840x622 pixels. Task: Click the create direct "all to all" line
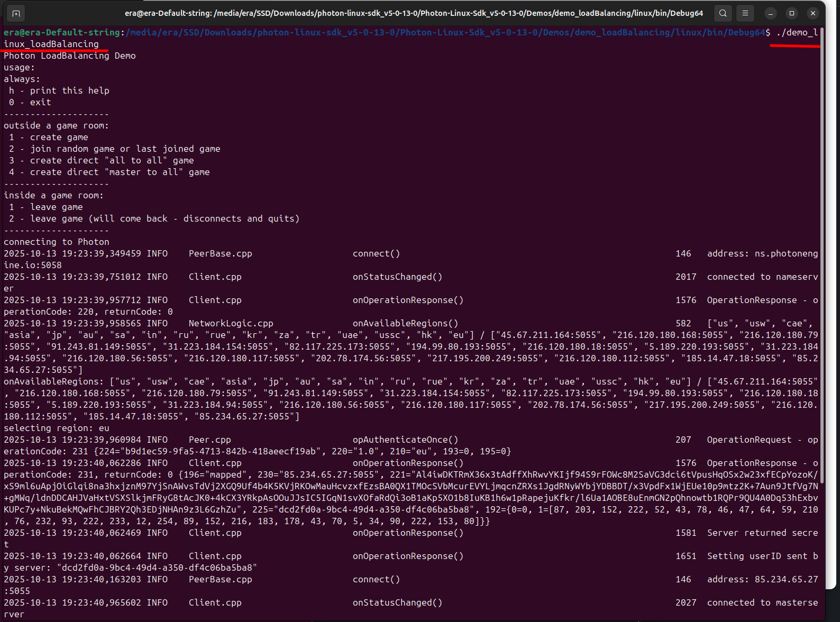pos(102,160)
